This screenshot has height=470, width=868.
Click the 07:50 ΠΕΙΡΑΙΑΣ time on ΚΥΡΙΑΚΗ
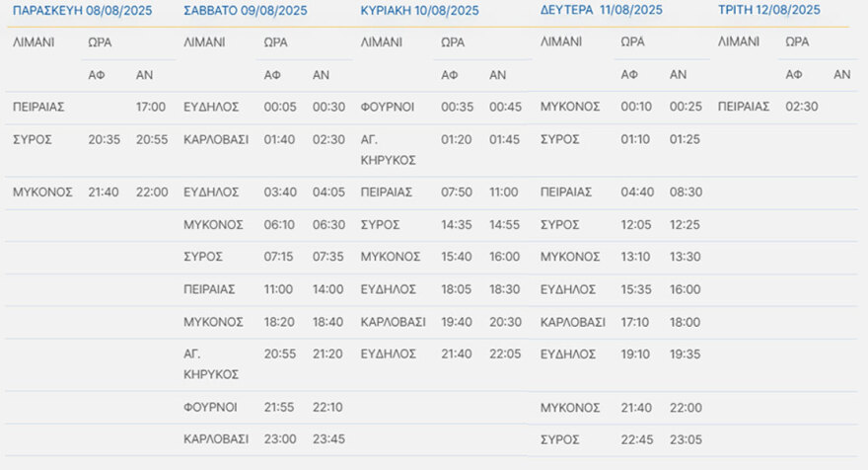456,193
